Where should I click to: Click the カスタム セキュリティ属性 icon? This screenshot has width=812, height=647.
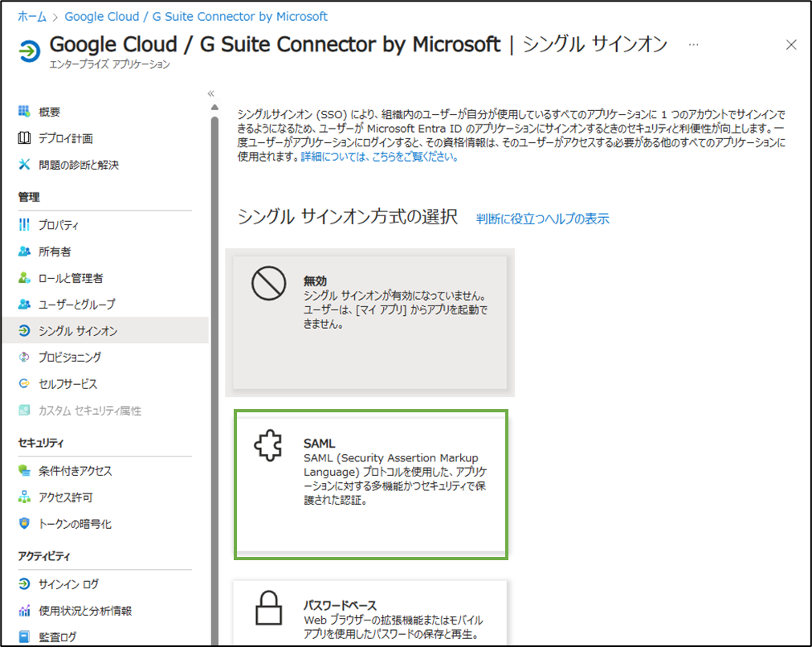[24, 410]
